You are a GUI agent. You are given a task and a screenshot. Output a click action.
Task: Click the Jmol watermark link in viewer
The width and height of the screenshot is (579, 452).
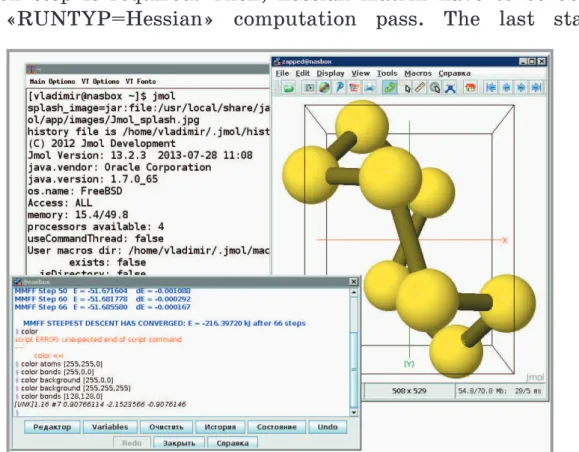(535, 377)
